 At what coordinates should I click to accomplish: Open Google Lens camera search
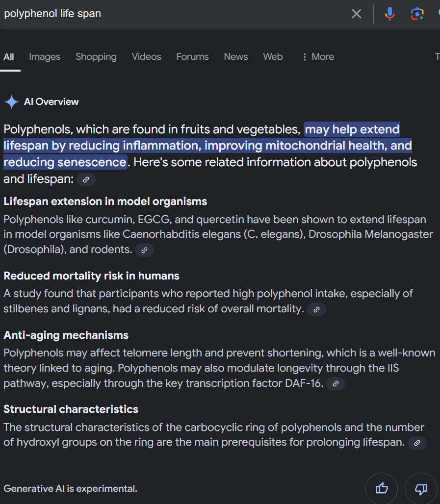417,14
